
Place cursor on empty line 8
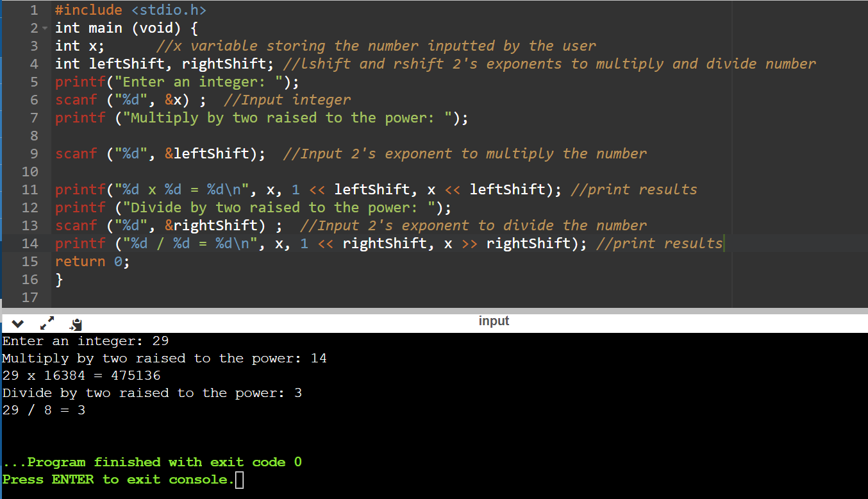[192, 136]
